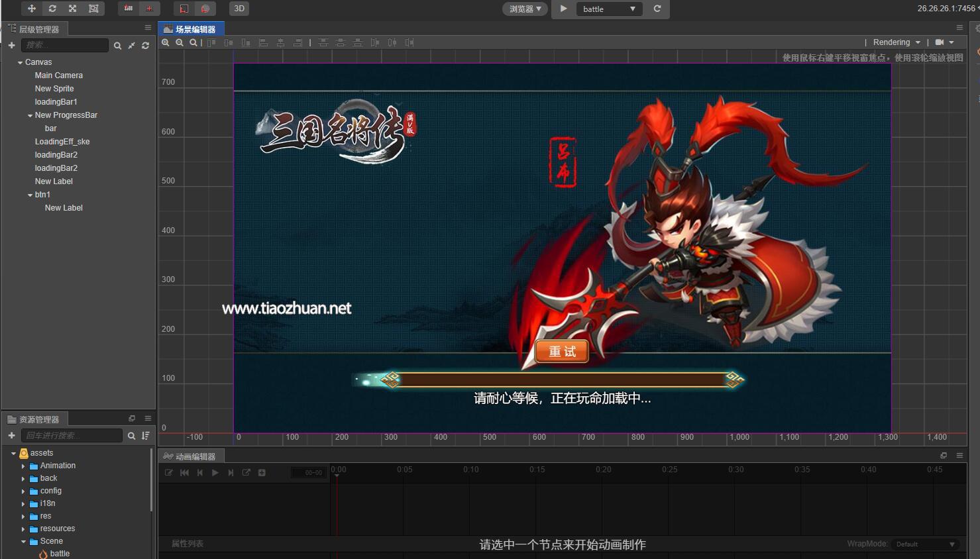Viewport: 980px width, 559px height.
Task: Reset scene zoom with third magnifier
Action: click(193, 42)
